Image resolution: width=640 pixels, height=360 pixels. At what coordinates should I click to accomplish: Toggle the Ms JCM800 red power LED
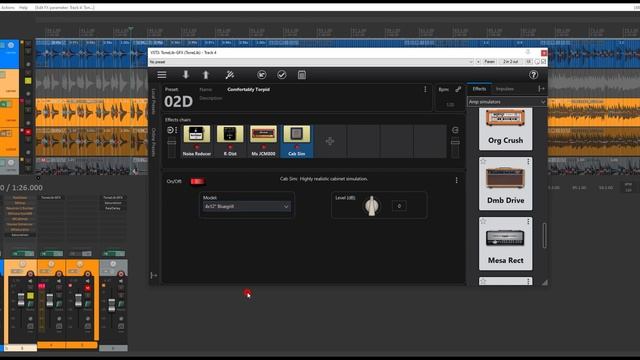tap(263, 147)
